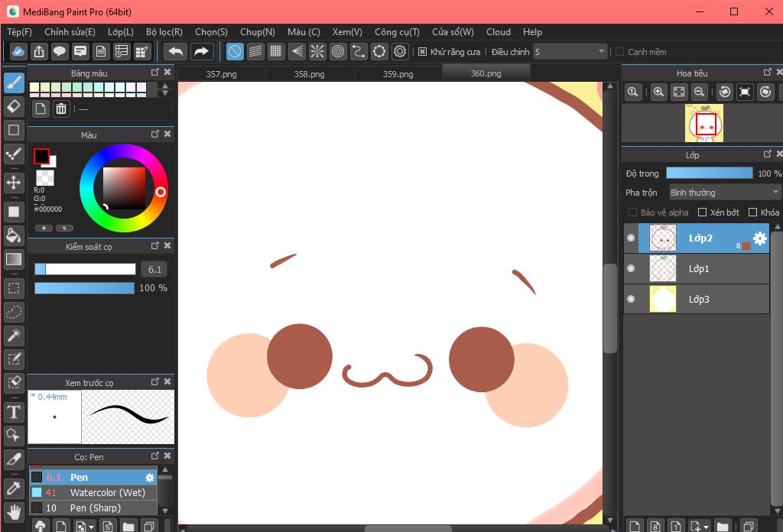The width and height of the screenshot is (783, 532).
Task: Enable parallel lines snap guide
Action: (x=255, y=51)
